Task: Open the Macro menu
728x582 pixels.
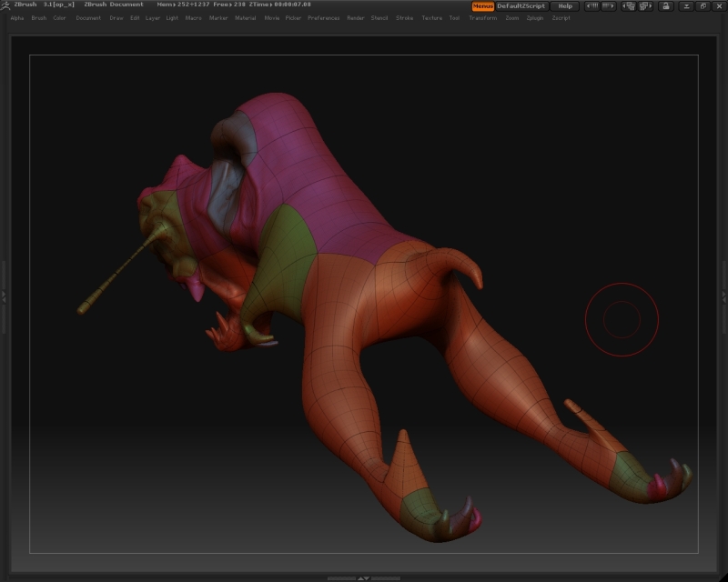Action: pos(194,18)
